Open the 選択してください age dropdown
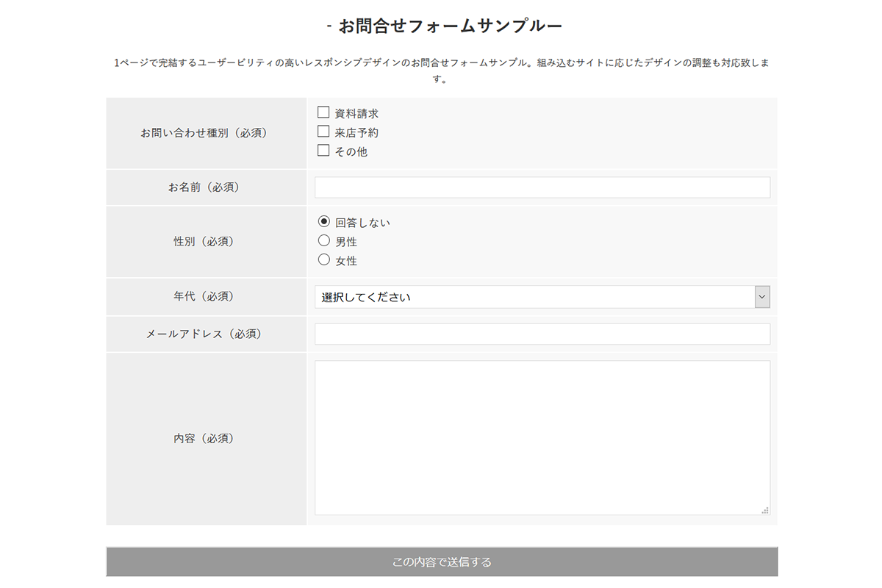 pyautogui.click(x=534, y=297)
